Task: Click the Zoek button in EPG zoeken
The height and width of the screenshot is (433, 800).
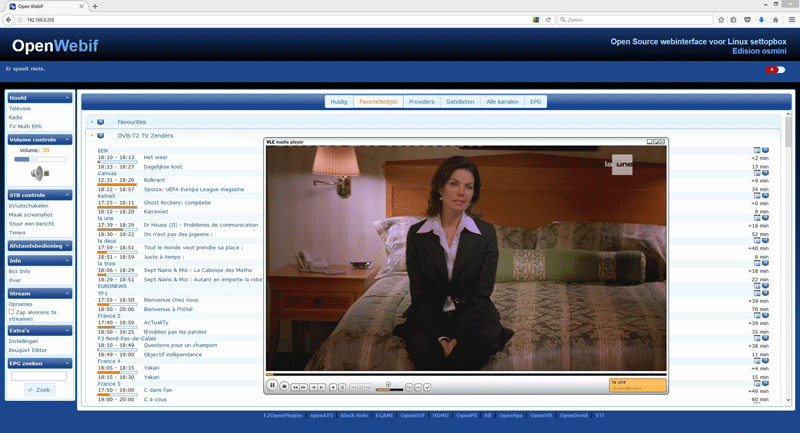Action: point(39,390)
